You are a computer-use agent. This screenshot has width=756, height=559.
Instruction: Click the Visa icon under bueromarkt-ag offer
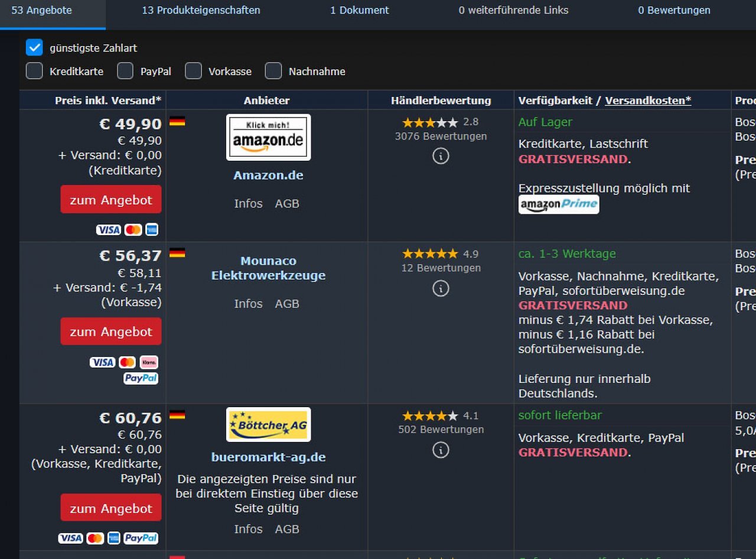(x=70, y=538)
